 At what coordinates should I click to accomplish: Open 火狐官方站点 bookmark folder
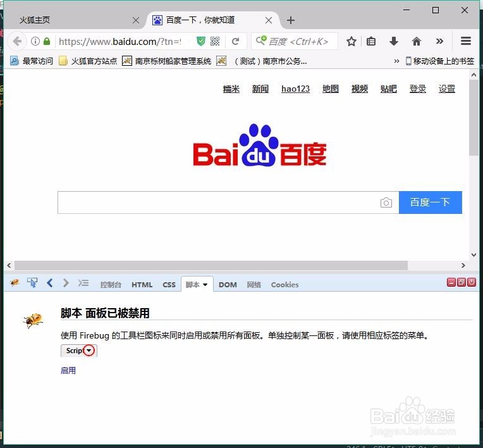coord(88,61)
